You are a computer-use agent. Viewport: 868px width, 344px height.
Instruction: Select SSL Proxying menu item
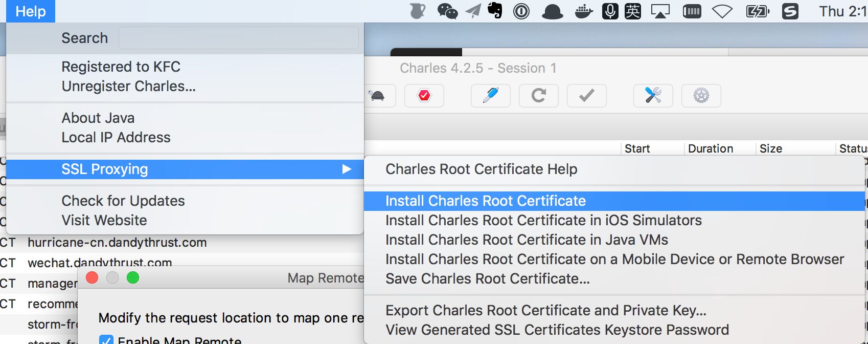coord(185,169)
